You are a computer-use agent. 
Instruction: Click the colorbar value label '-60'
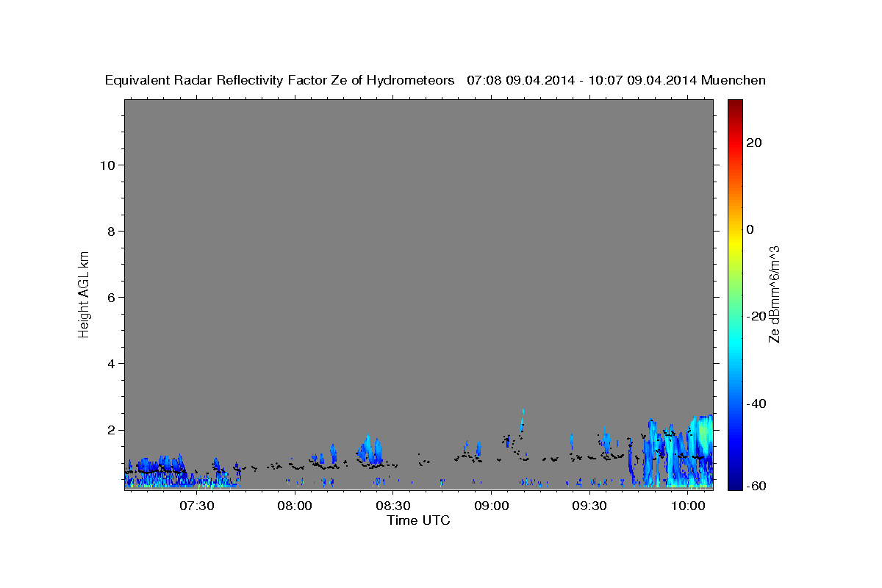[756, 484]
